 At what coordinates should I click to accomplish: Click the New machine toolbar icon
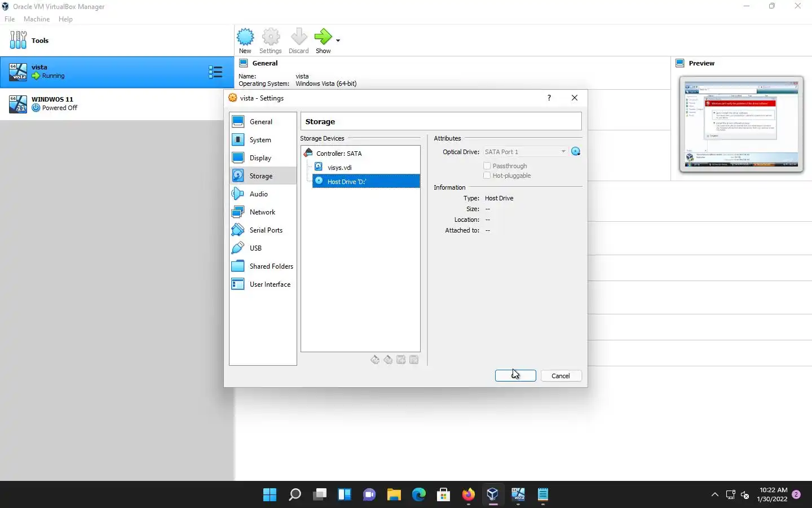[x=245, y=37]
